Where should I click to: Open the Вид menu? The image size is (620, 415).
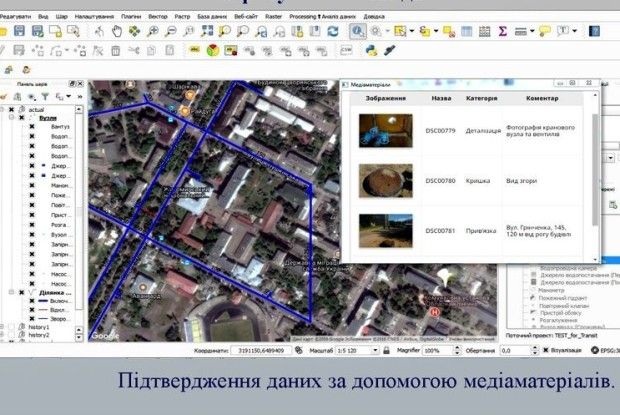click(43, 17)
